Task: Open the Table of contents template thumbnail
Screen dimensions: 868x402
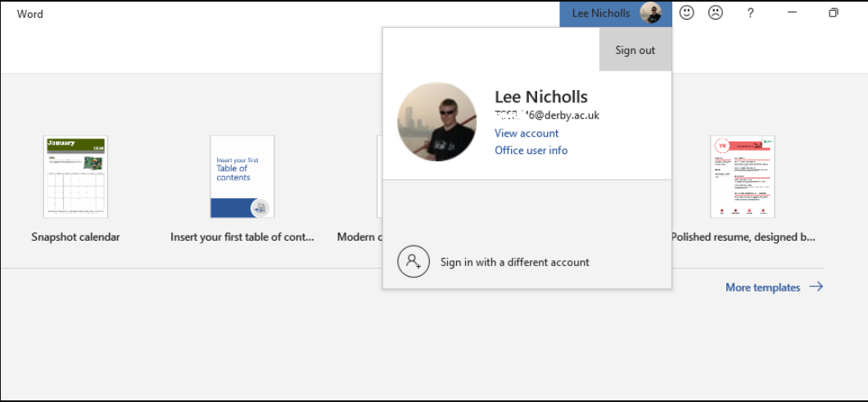Action: coord(242,177)
